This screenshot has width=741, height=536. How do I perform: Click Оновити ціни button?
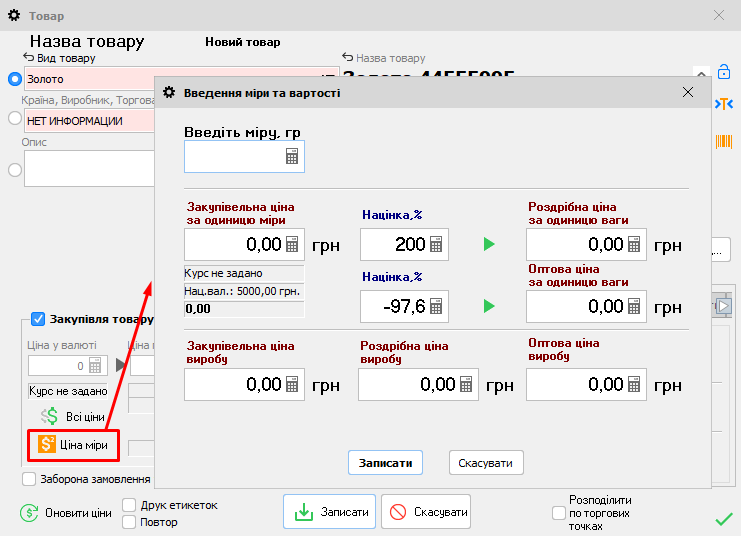[66, 513]
